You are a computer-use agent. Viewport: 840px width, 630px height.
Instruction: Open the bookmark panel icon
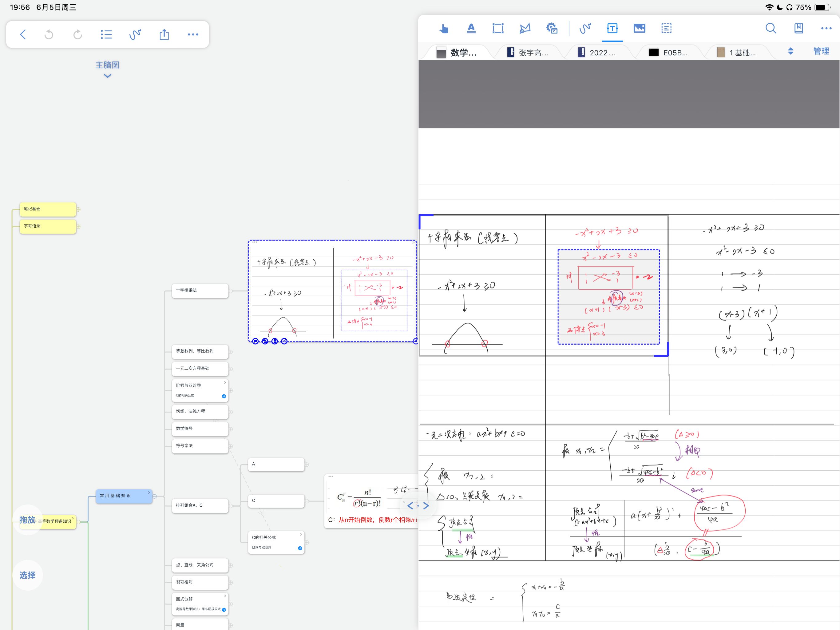798,29
